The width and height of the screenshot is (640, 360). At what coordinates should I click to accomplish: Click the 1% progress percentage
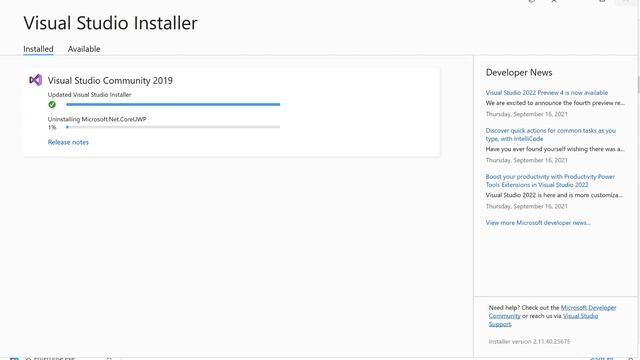pyautogui.click(x=52, y=127)
